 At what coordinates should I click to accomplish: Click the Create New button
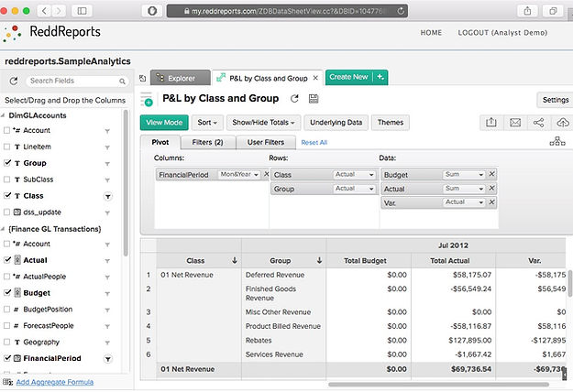point(348,77)
